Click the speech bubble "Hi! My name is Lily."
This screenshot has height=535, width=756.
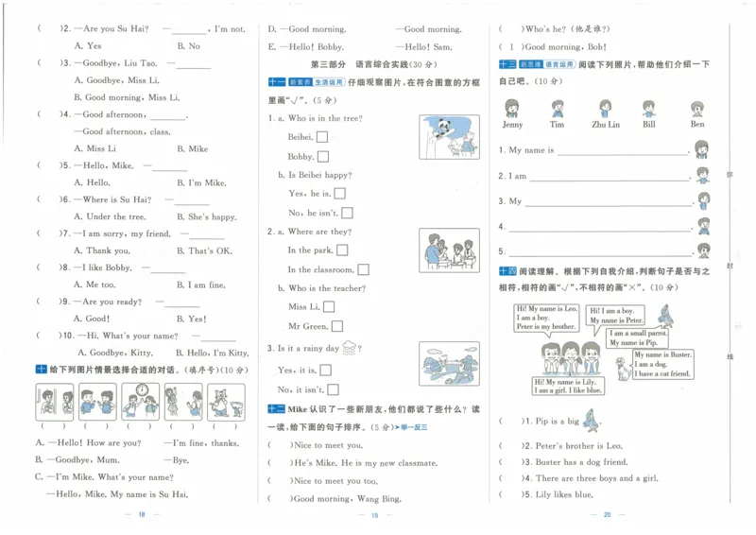569,386
